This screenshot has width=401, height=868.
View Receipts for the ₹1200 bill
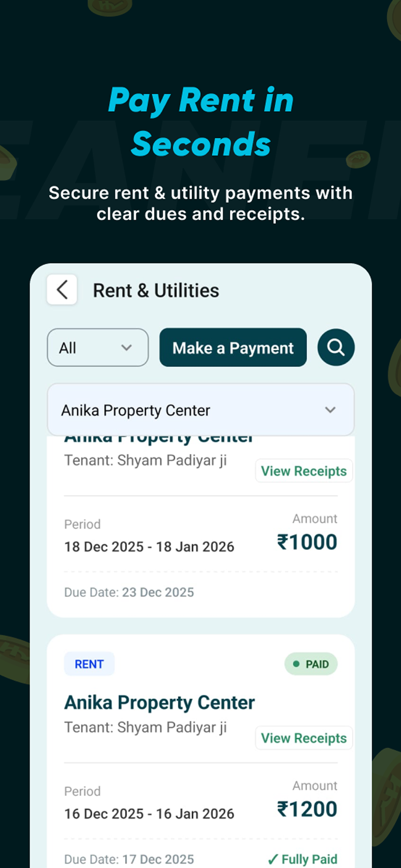point(303,738)
